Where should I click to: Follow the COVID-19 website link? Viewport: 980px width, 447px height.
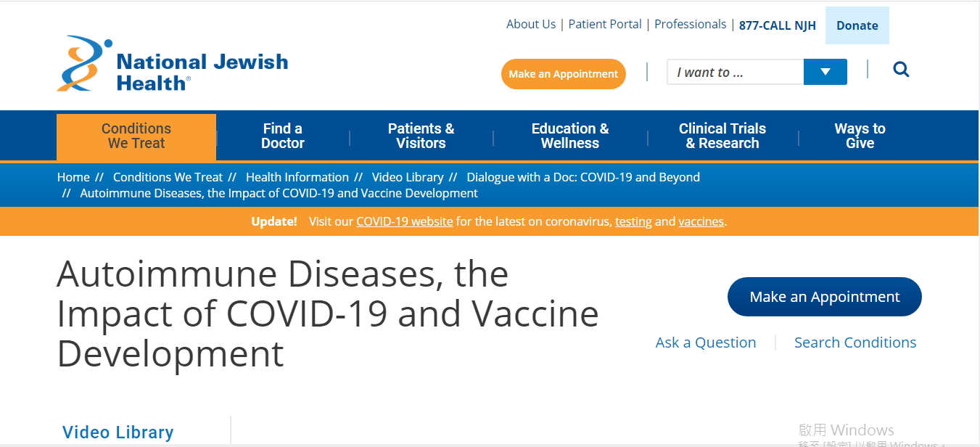(x=404, y=221)
